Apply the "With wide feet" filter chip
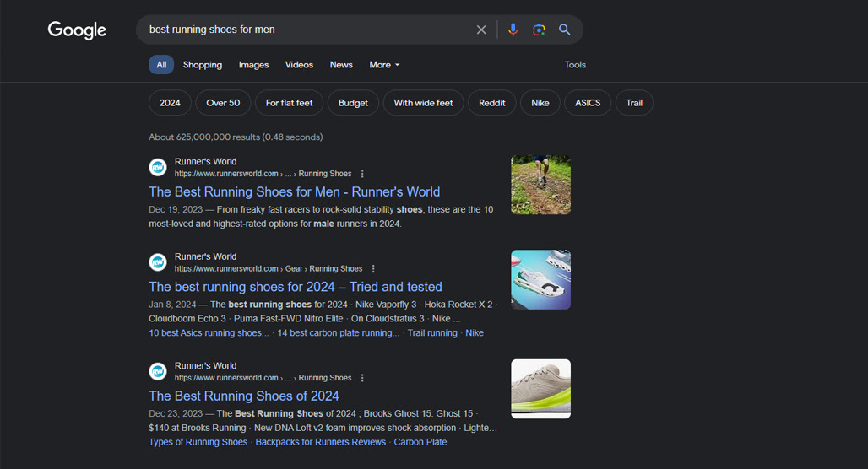This screenshot has width=868, height=469. point(424,103)
